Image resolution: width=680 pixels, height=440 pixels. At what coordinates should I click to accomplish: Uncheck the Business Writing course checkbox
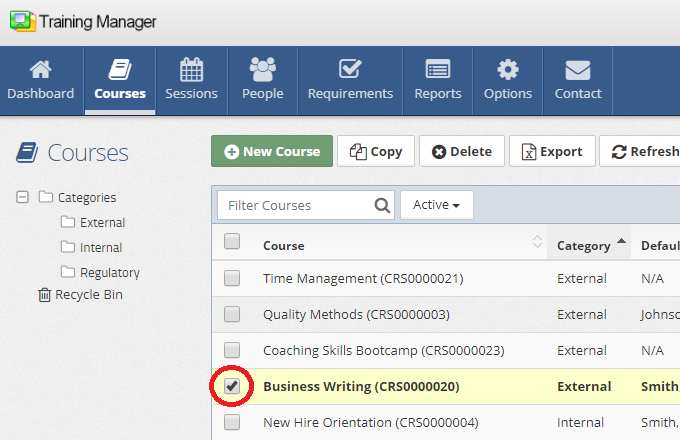[x=232, y=386]
